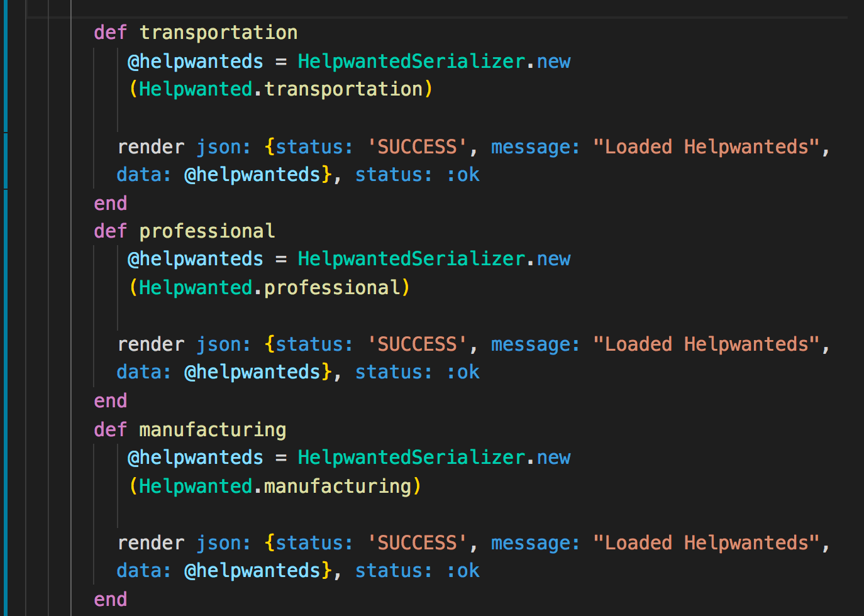
Task: Click the final end keyword closing manufacturing
Action: tap(110, 599)
